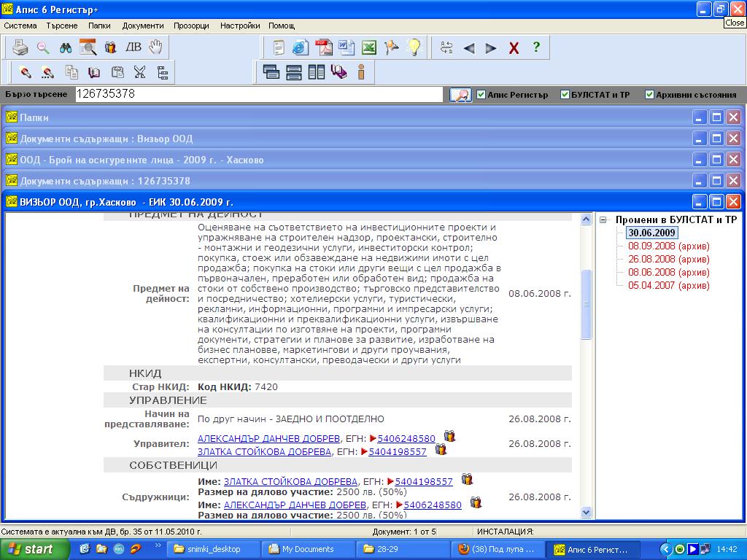Image resolution: width=747 pixels, height=560 pixels.
Task: Open the Документи menu
Action: click(143, 26)
